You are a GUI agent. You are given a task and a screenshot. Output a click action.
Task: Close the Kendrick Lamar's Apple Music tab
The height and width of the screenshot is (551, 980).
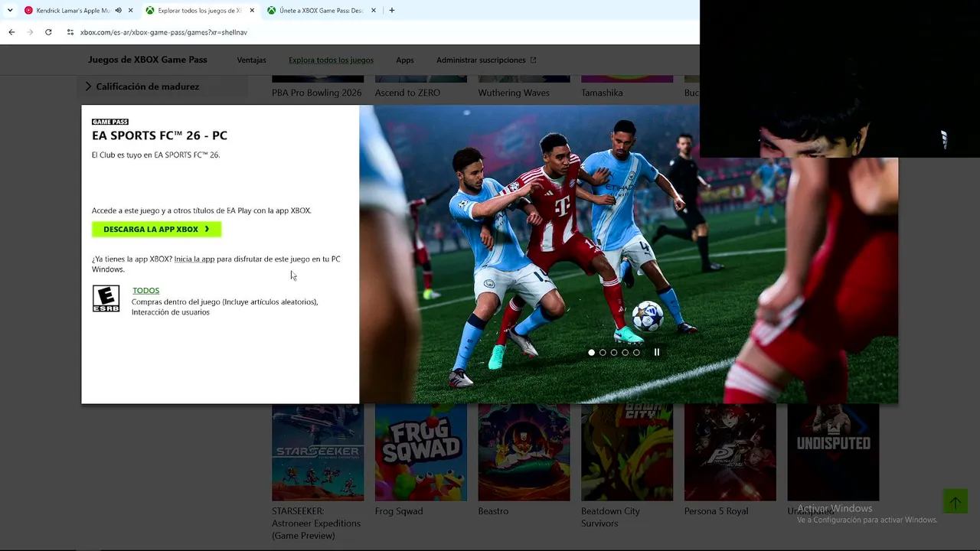tap(131, 11)
